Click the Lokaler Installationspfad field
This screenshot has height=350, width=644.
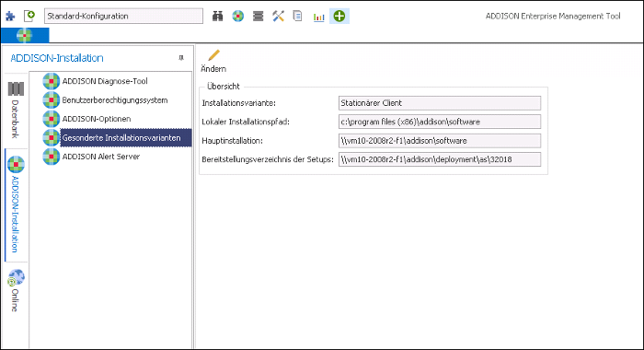pyautogui.click(x=440, y=122)
